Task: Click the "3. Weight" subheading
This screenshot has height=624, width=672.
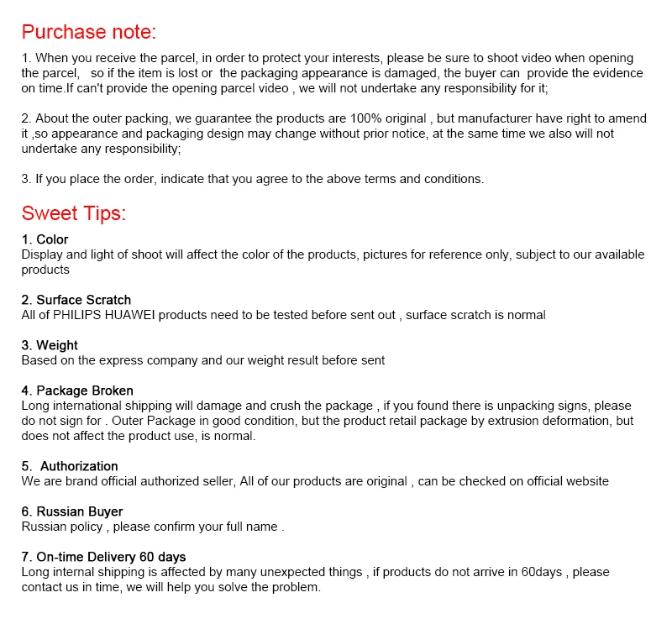Action: pyautogui.click(x=50, y=345)
